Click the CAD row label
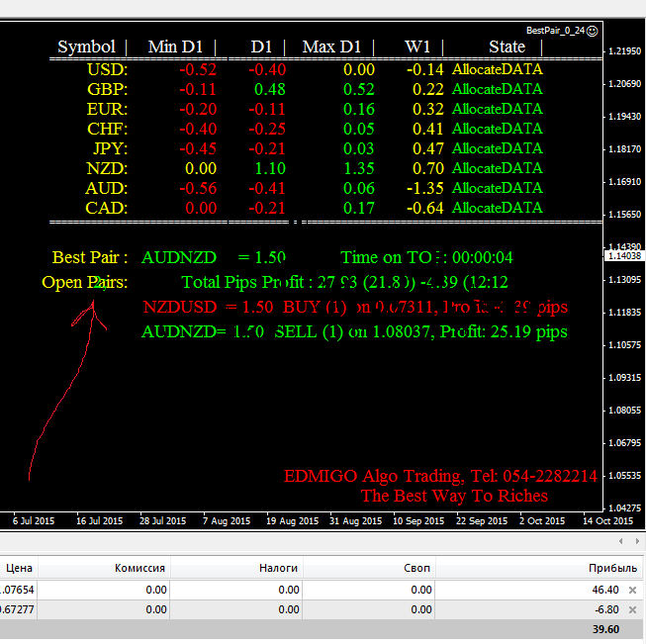The image size is (646, 644). click(107, 208)
